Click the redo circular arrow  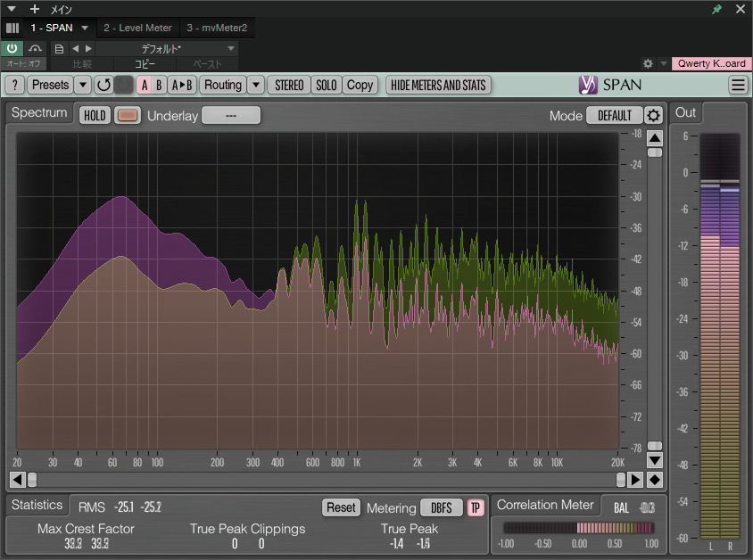[124, 85]
